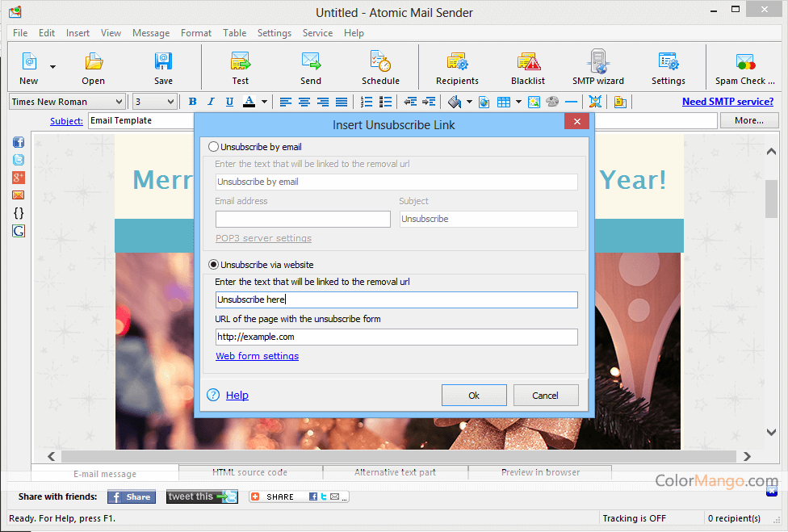
Task: Open the Schedule tool
Action: point(380,67)
